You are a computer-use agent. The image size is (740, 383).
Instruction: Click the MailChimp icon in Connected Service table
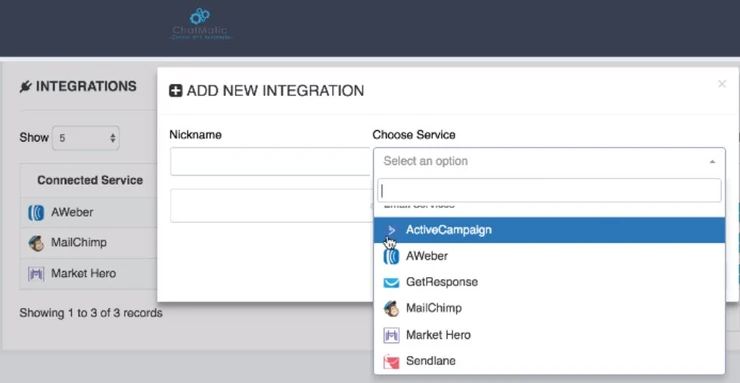[36, 243]
